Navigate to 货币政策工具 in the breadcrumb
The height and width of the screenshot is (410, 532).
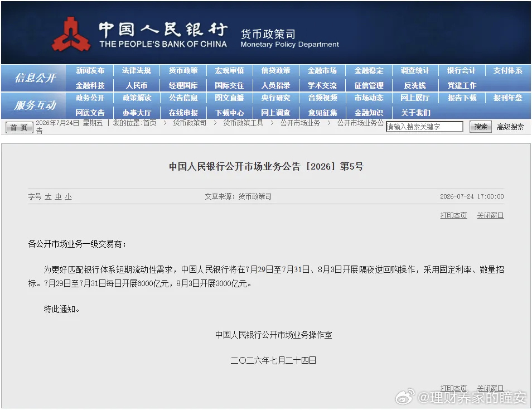coord(243,123)
